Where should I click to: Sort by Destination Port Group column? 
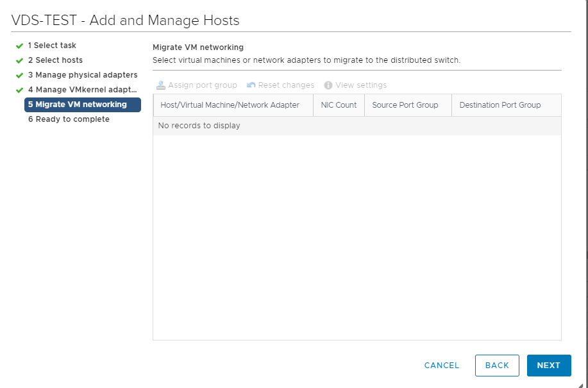[x=507, y=105]
